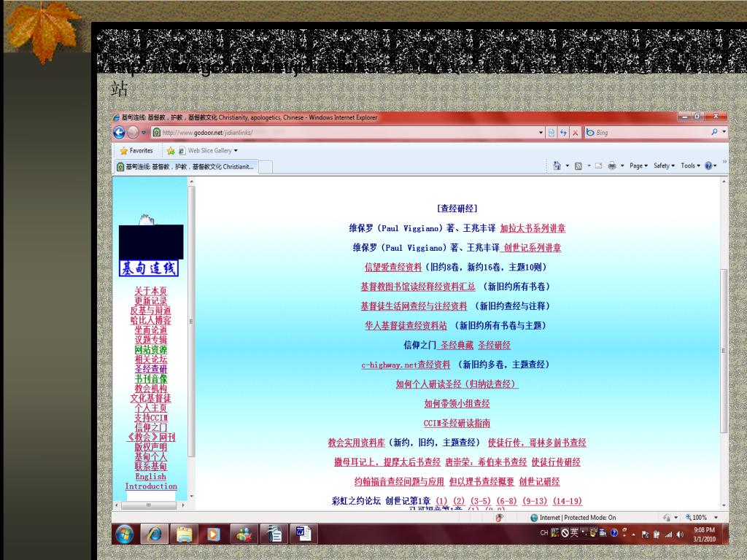This screenshot has height=560, width=747.
Task: Expand the address bar URL history dropdown
Action: [541, 133]
